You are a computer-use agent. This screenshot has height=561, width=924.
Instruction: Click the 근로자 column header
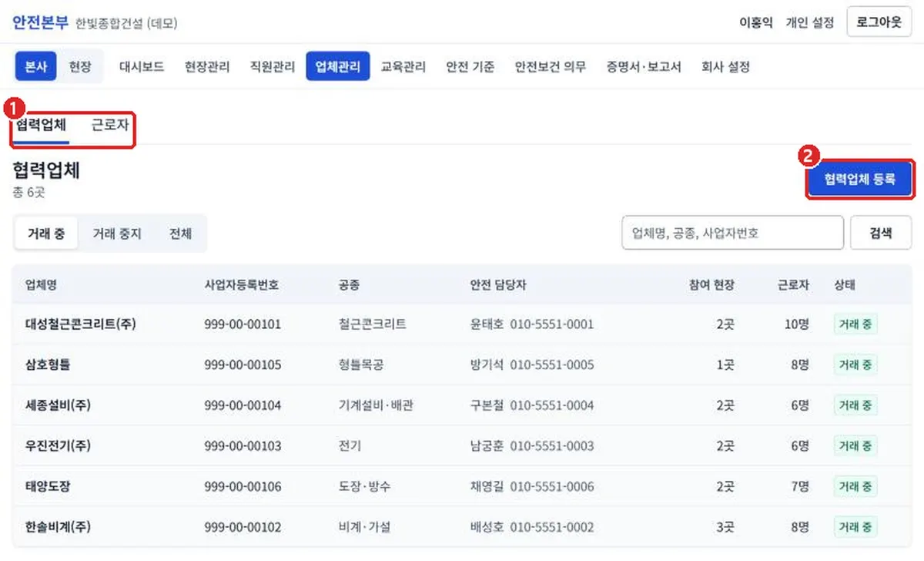(793, 285)
